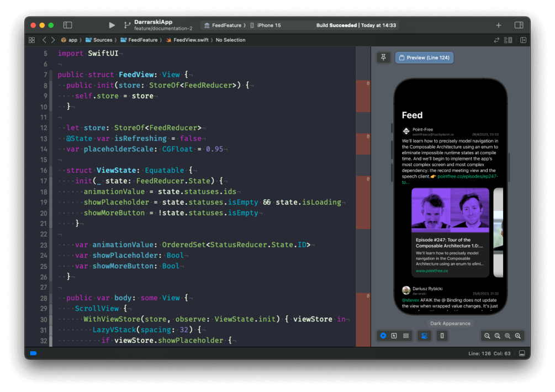Image resolution: width=555 pixels, height=392 pixels.
Task: Open Canvas Device Settings toggles
Action: point(424,335)
